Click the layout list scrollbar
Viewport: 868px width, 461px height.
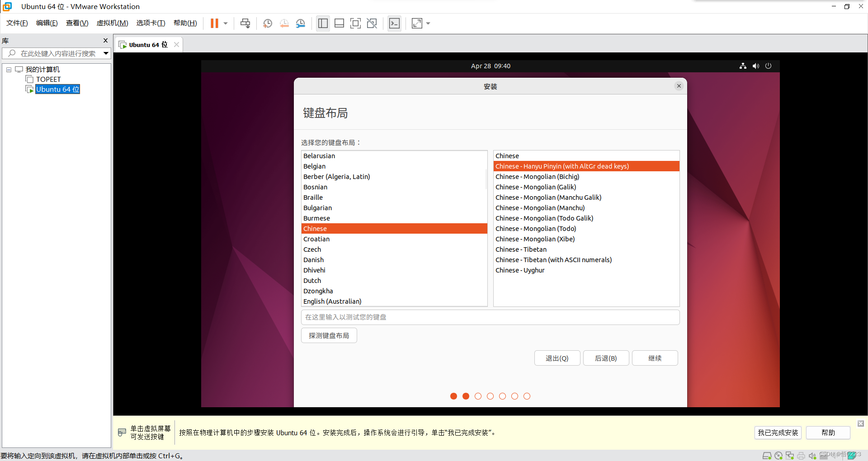486,179
